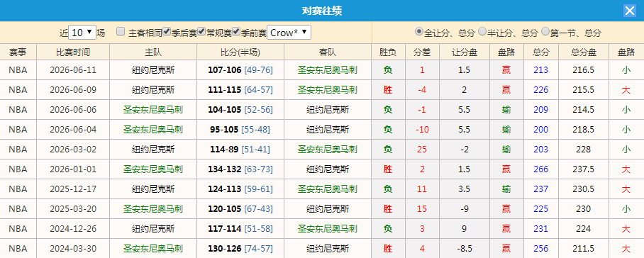Open the 111-115 score on 2026-06-09
The image size is (644, 258).
click(x=225, y=90)
